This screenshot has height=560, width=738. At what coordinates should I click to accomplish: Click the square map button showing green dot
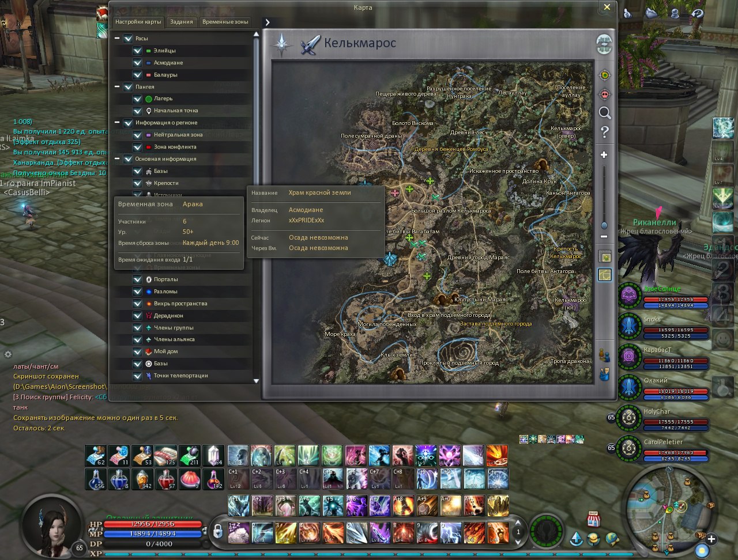[605, 256]
